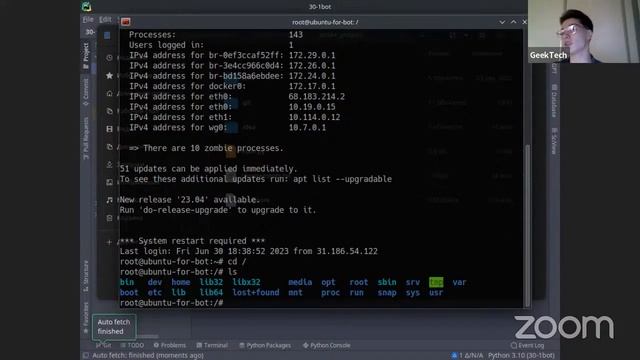This screenshot has width=640, height=360.
Task: Open the TODO tool window
Action: [132, 345]
